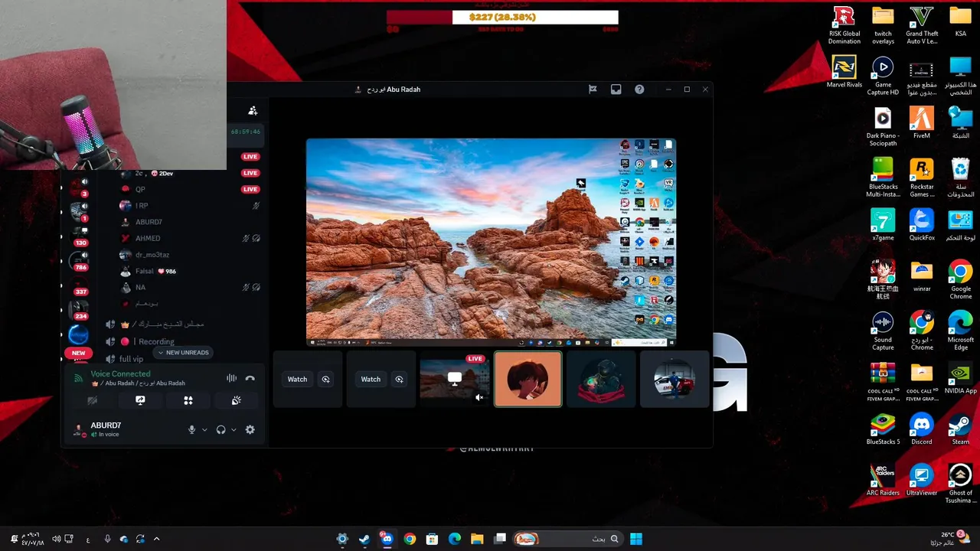Open taskbar volume speaker icon
Image resolution: width=980 pixels, height=551 pixels.
pyautogui.click(x=56, y=539)
